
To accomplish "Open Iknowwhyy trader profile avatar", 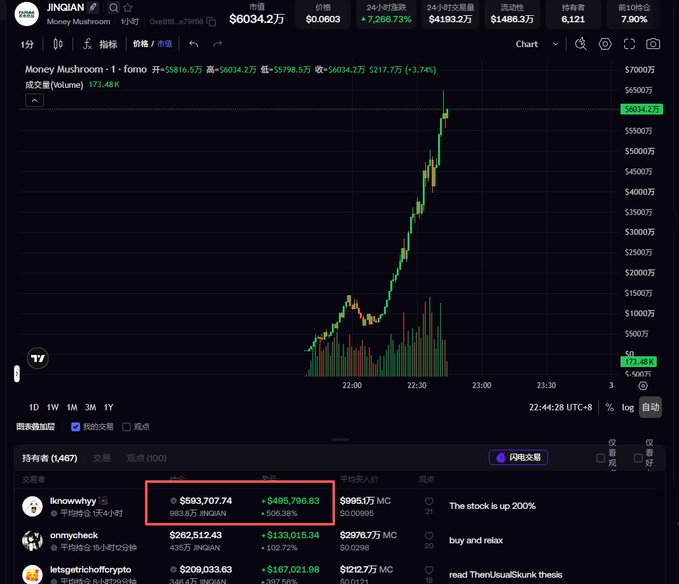I will (x=32, y=507).
